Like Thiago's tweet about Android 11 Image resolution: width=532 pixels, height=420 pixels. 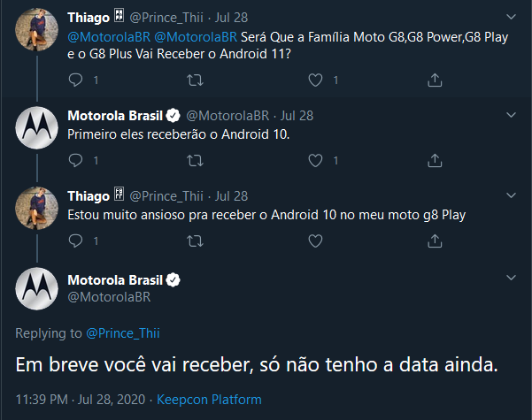click(x=314, y=80)
